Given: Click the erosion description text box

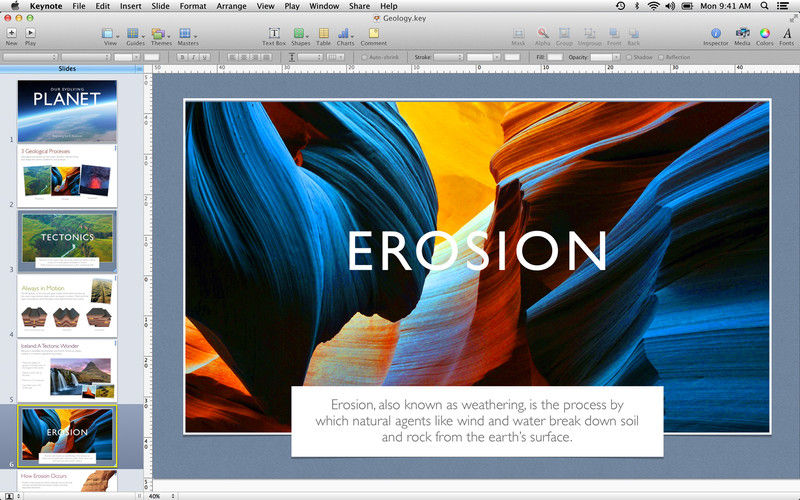Looking at the screenshot, I should click(x=477, y=421).
